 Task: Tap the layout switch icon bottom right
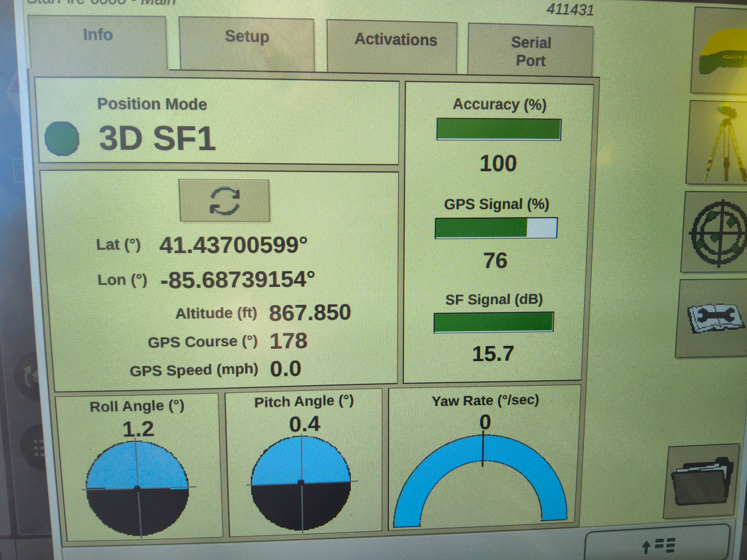click(x=659, y=545)
